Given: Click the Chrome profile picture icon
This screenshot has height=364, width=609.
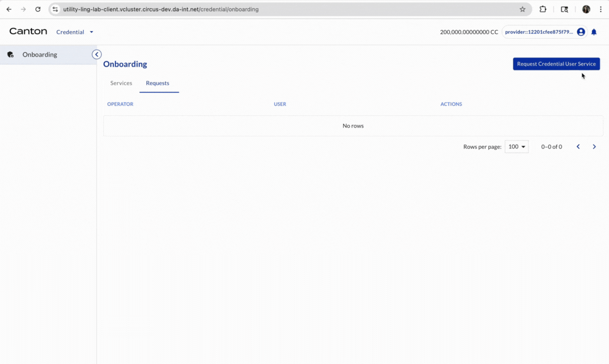Looking at the screenshot, I should 586,9.
